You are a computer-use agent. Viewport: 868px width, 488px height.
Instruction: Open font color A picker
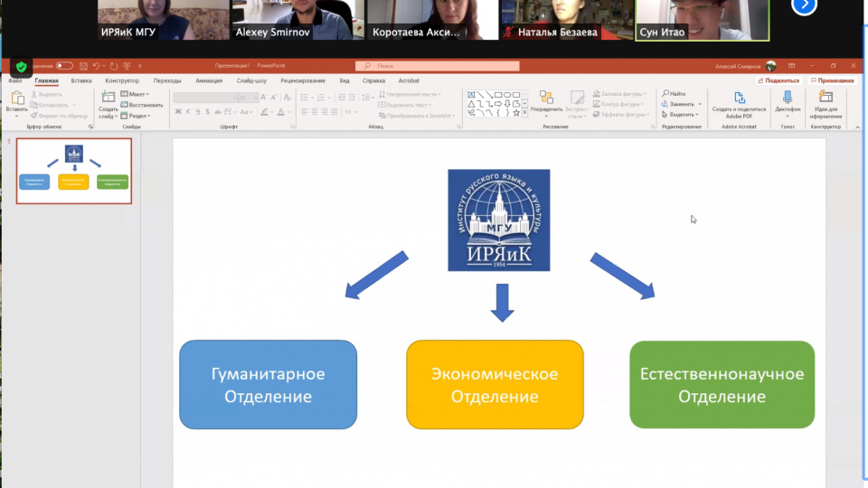(x=281, y=112)
